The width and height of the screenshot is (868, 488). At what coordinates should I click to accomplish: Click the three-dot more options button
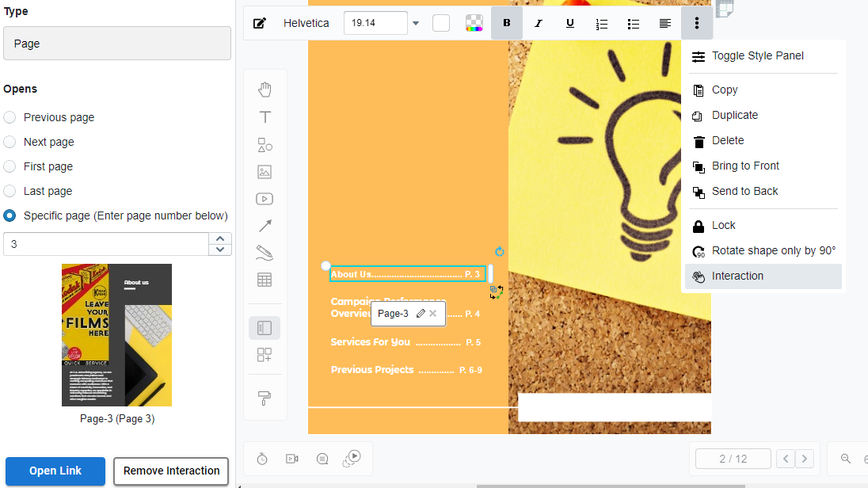click(x=697, y=23)
